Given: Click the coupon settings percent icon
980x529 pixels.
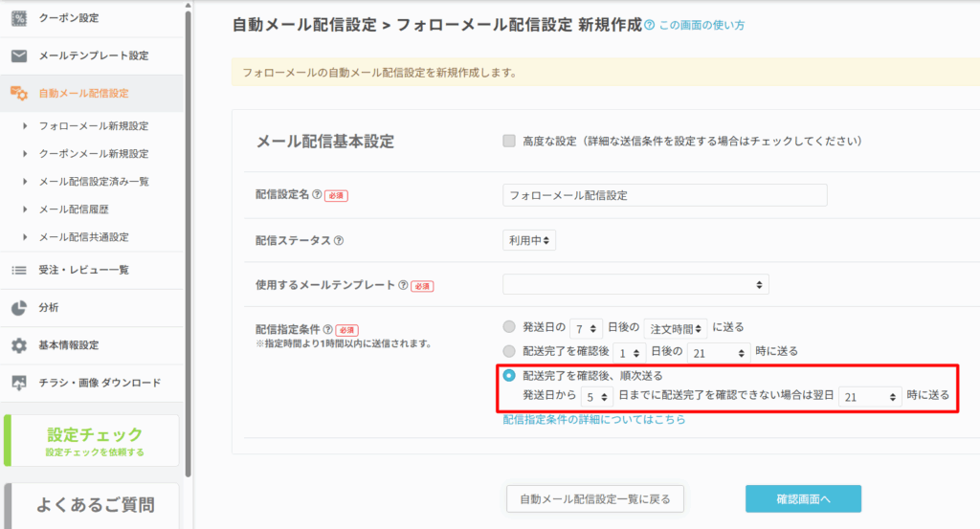Looking at the screenshot, I should (19, 18).
